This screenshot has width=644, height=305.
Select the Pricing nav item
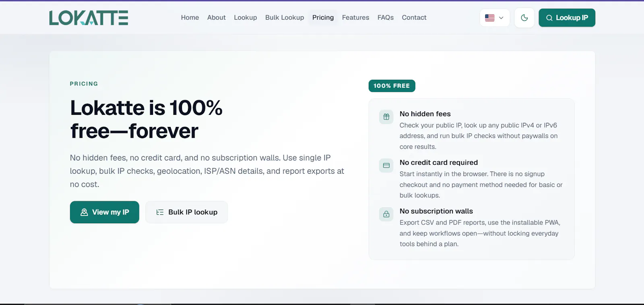323,18
